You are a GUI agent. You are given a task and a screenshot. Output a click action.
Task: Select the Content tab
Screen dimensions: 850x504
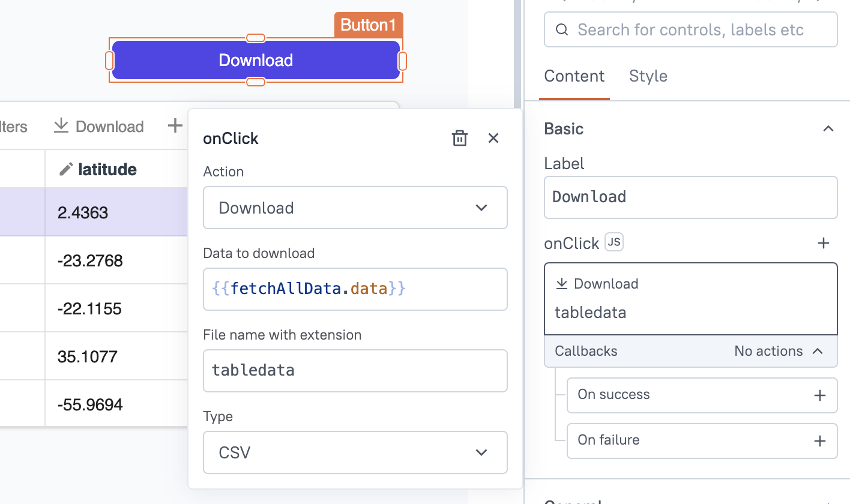tap(574, 76)
